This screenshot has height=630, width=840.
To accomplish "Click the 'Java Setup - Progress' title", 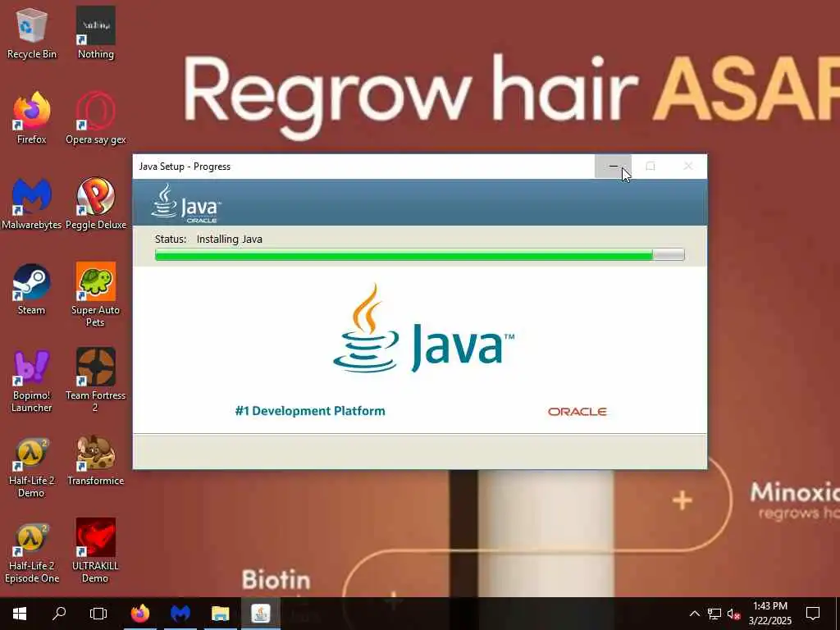I will click(x=185, y=167).
